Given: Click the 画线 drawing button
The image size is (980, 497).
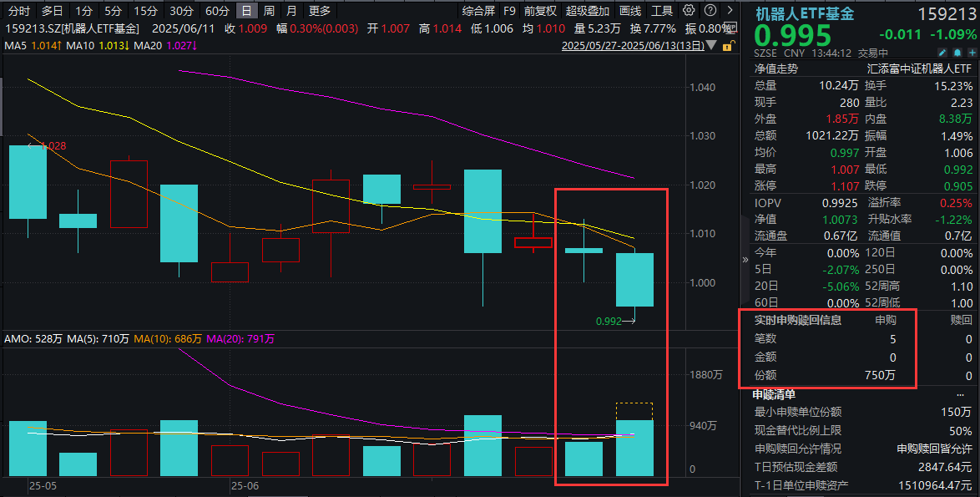Looking at the screenshot, I should pyautogui.click(x=631, y=11).
